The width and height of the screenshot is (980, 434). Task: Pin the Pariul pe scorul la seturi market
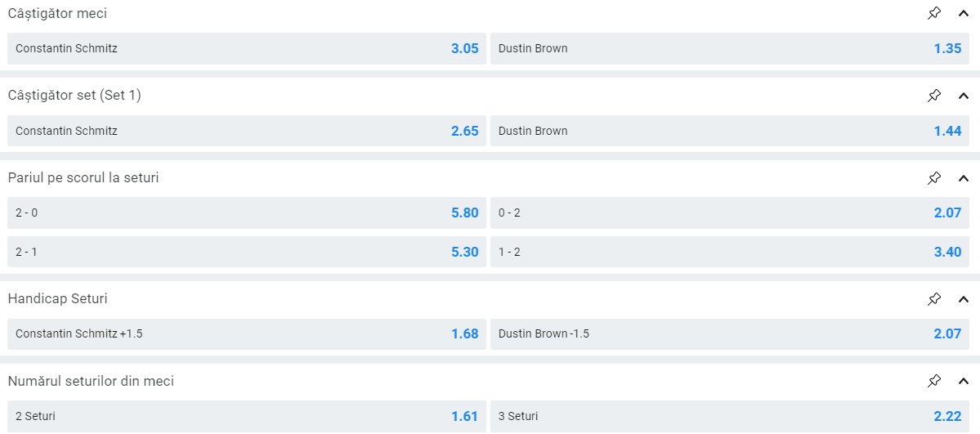[934, 177]
